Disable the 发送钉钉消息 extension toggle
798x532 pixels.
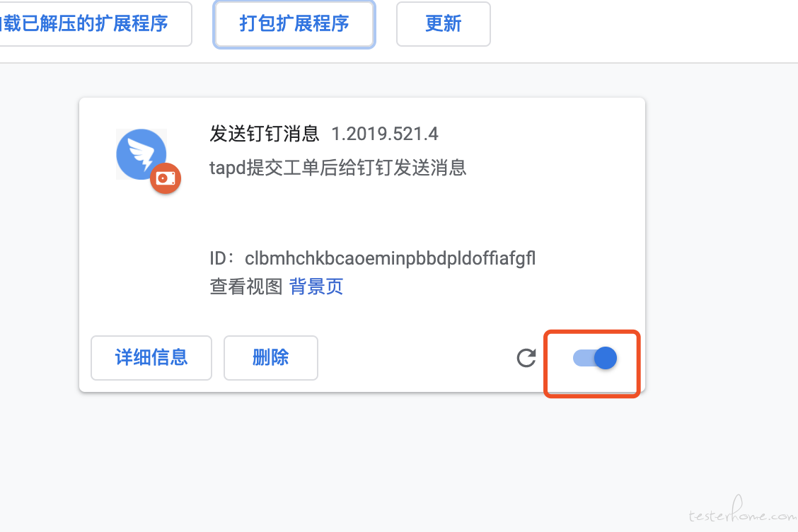click(594, 358)
